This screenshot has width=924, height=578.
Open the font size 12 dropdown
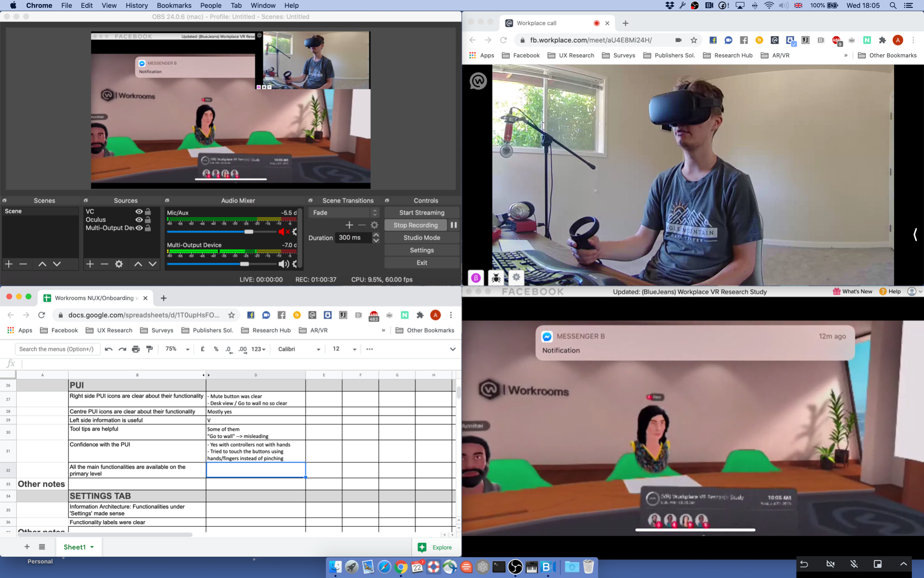point(344,349)
